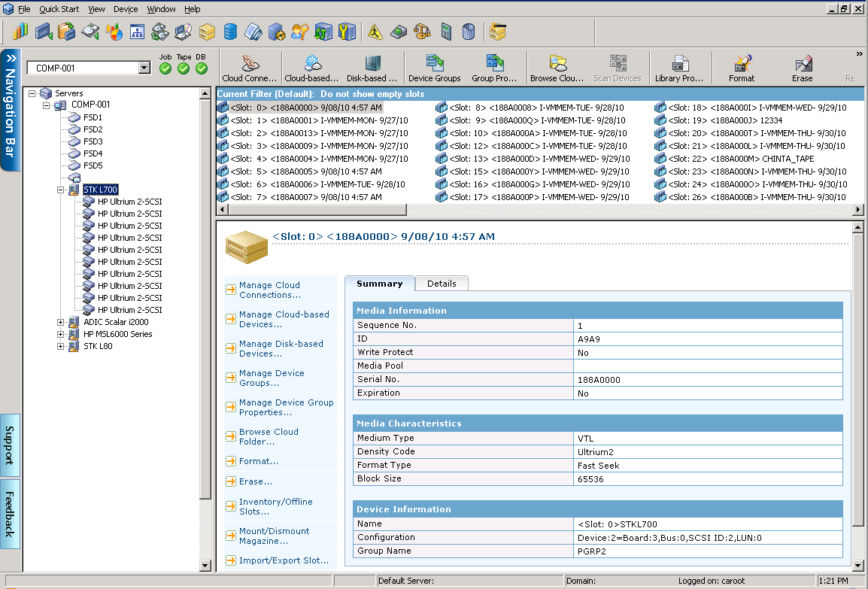Click the Disk-based devices toolbar icon
This screenshot has height=589, width=868.
point(372,65)
